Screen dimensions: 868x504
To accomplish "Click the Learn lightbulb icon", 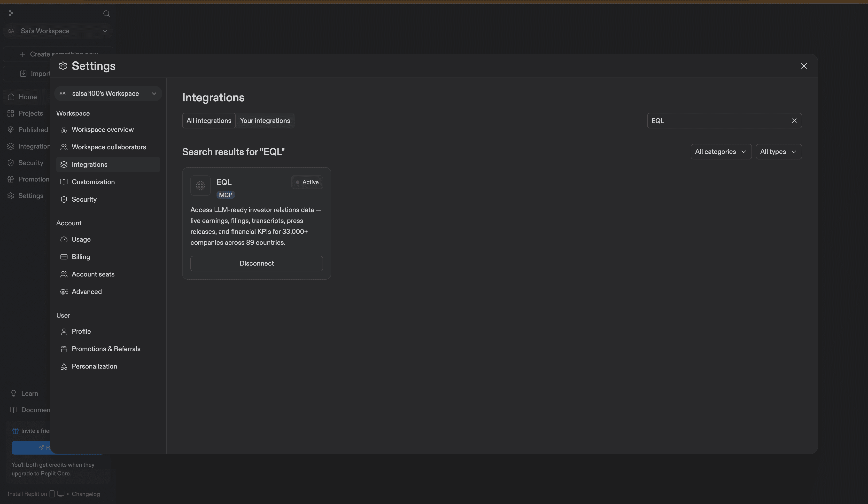I will 13,393.
